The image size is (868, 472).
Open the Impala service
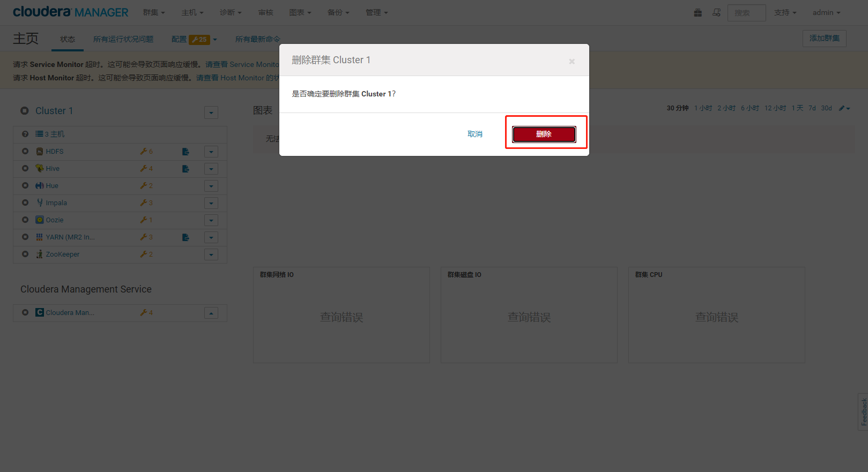[x=56, y=203]
